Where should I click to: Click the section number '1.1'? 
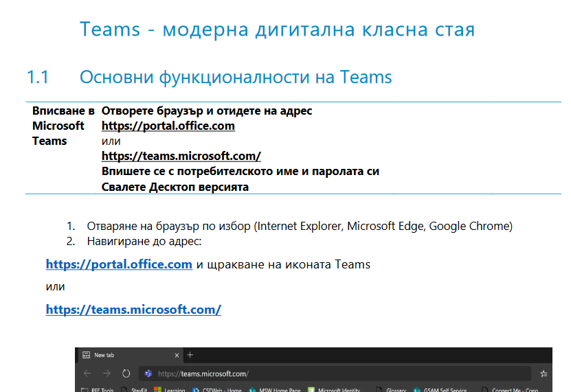tap(38, 77)
